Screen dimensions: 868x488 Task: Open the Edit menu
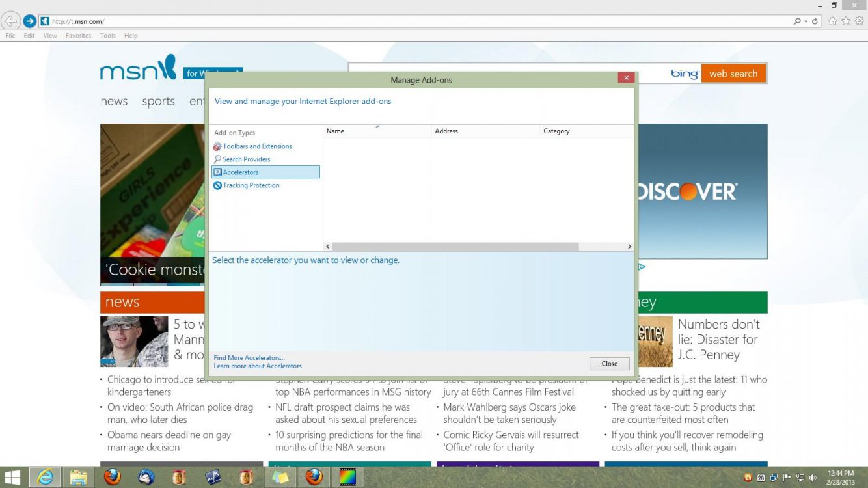[x=29, y=36]
